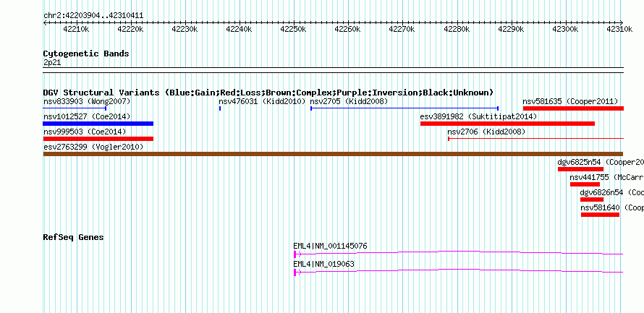Click the long thin blue nsv2705 bar
Viewport: 644px width, 313px height.
(x=404, y=108)
